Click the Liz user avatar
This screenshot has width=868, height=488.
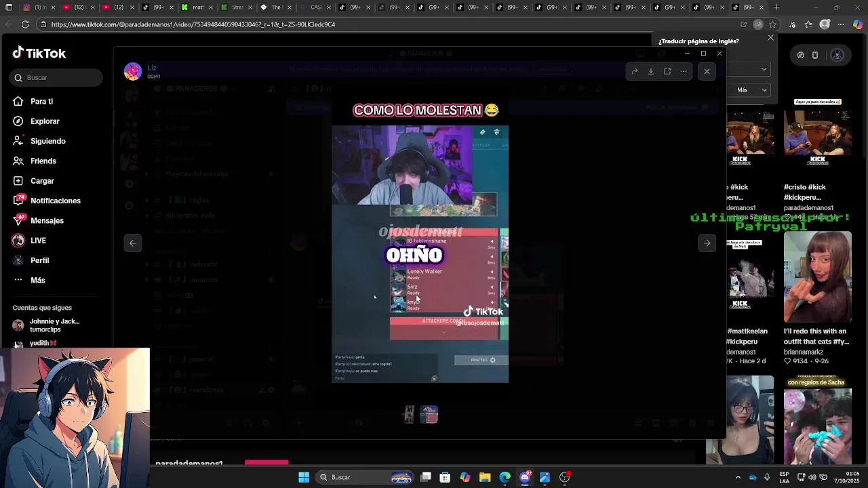click(133, 71)
